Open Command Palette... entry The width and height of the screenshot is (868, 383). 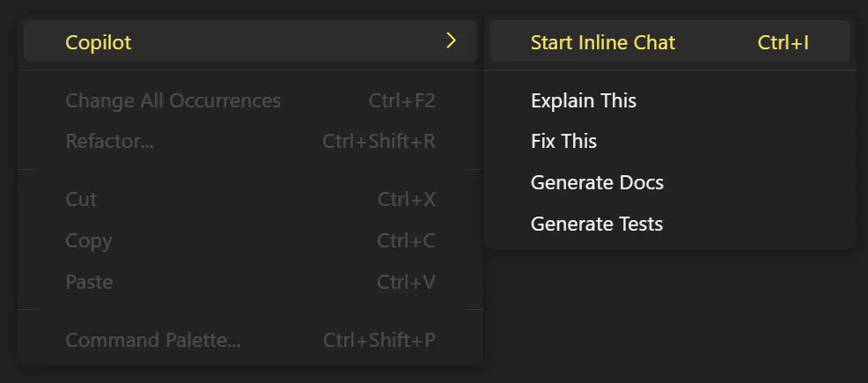point(152,340)
